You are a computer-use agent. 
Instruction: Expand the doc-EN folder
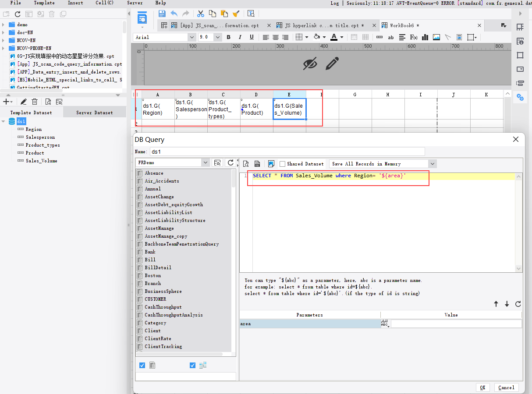(4, 32)
